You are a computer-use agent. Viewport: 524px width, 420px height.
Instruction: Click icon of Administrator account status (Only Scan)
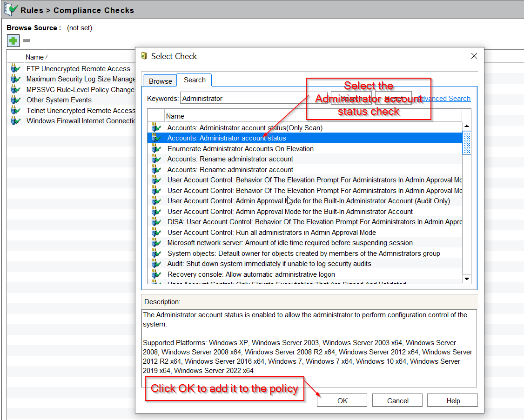(x=156, y=127)
